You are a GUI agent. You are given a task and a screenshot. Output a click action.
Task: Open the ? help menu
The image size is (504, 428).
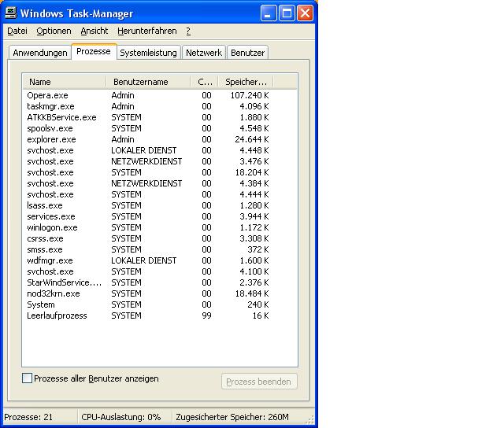(188, 31)
